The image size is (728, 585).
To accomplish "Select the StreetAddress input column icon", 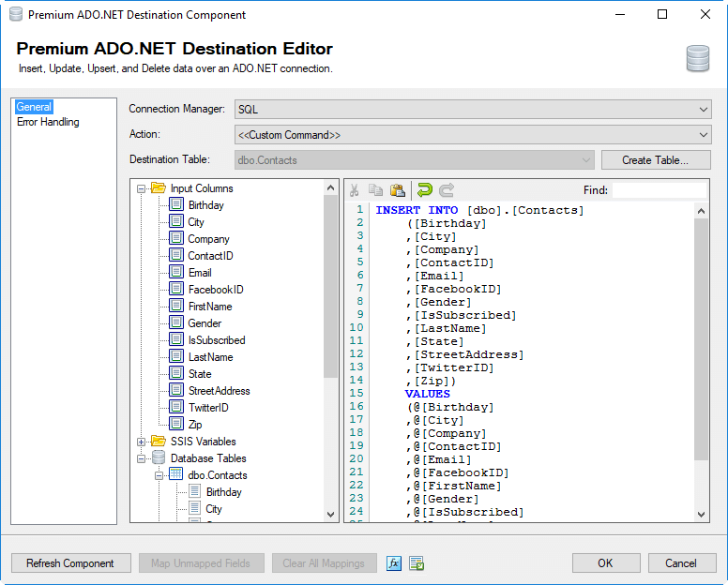I will [176, 390].
